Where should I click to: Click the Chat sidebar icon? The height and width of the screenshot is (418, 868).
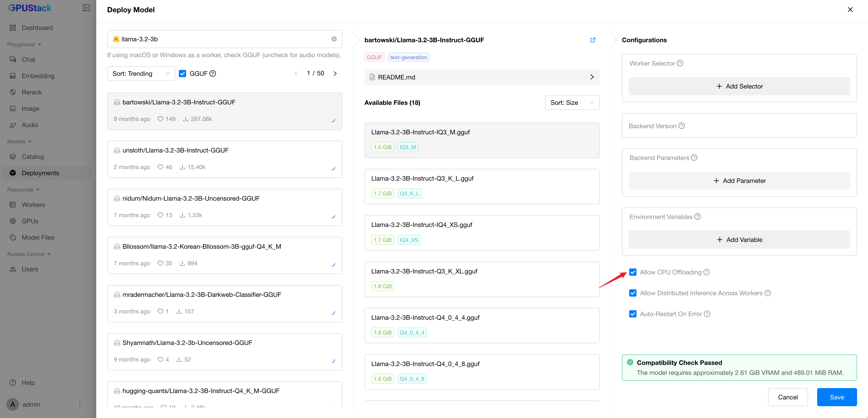[13, 59]
